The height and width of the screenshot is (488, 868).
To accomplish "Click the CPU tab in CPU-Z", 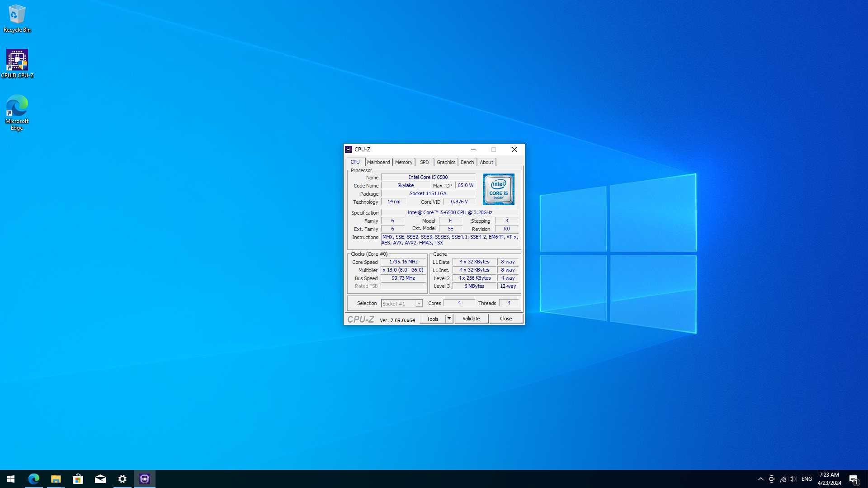I will coord(355,161).
